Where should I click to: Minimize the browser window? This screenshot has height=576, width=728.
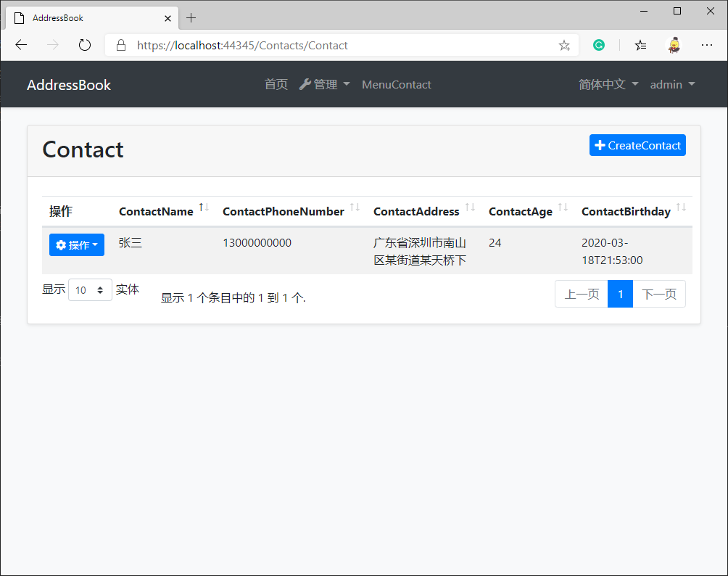tap(643, 11)
